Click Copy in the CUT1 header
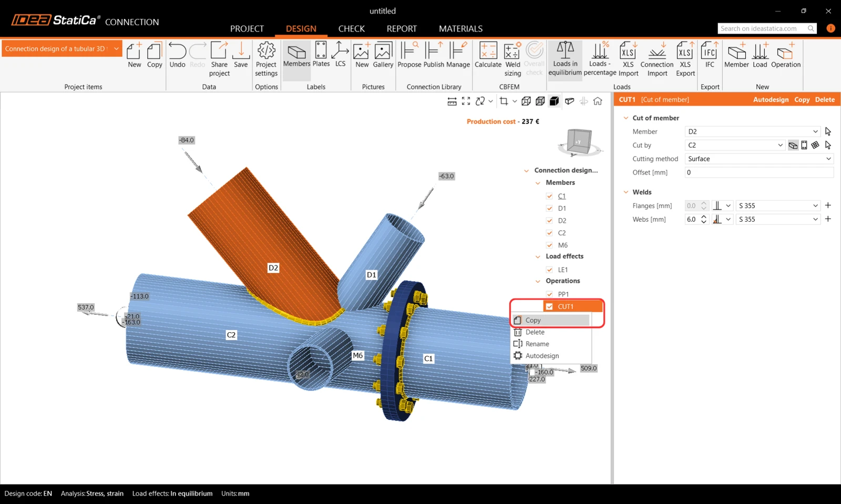 point(802,99)
